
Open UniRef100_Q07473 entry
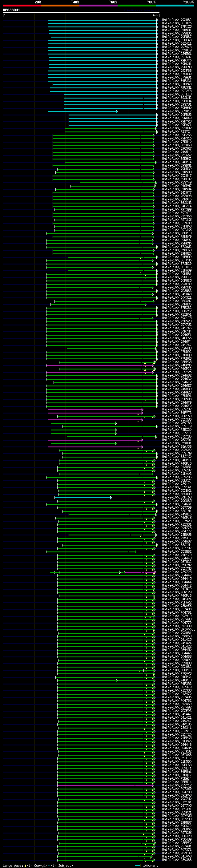(x=176, y=47)
